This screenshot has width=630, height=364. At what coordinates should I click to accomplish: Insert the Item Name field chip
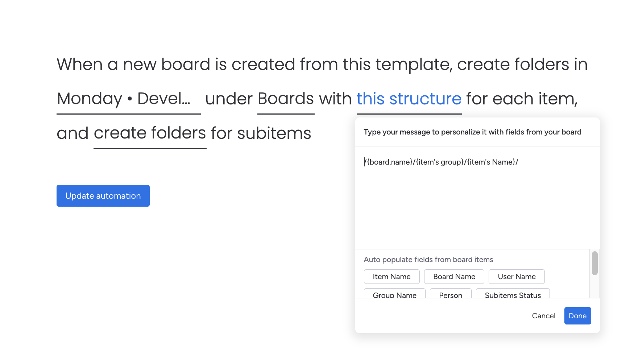[x=391, y=277]
